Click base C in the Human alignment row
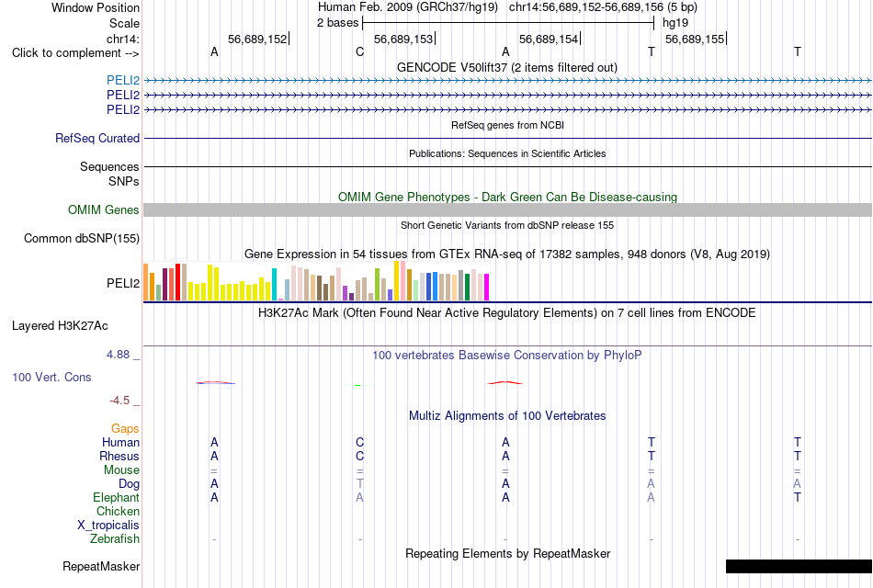The image size is (873, 588). (359, 443)
